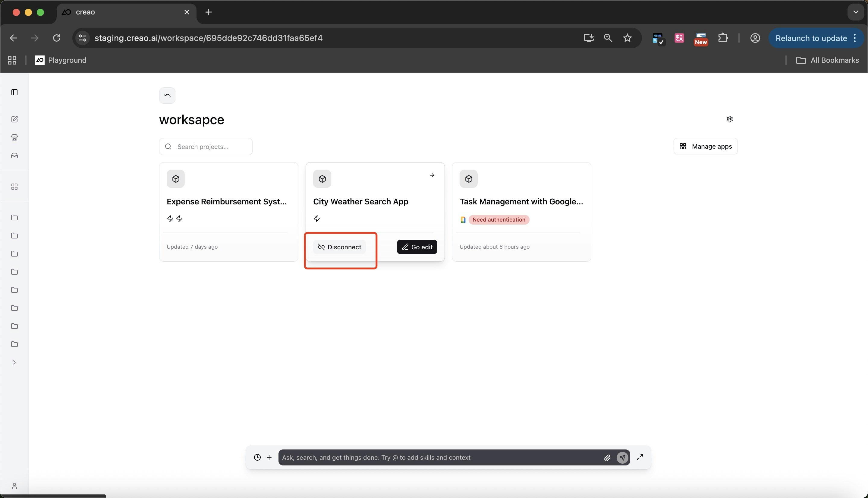The image size is (868, 498).
Task: Open the Playground bookmark
Action: [x=61, y=60]
